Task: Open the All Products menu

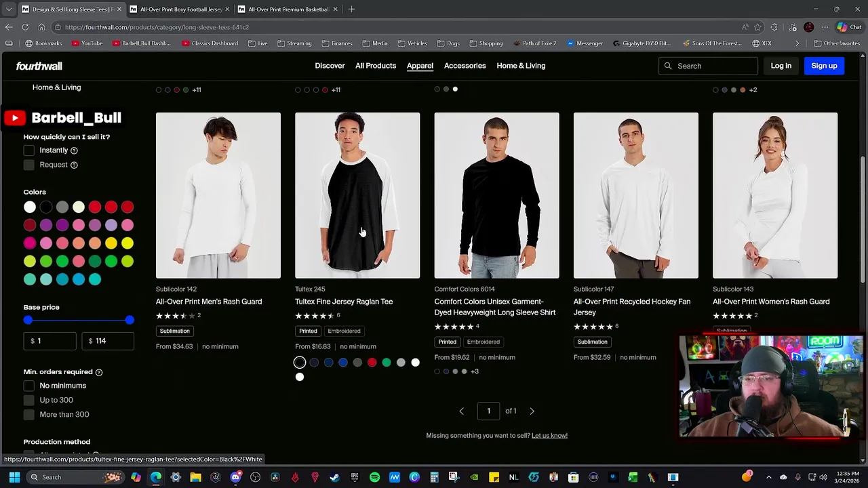Action: 376,66
